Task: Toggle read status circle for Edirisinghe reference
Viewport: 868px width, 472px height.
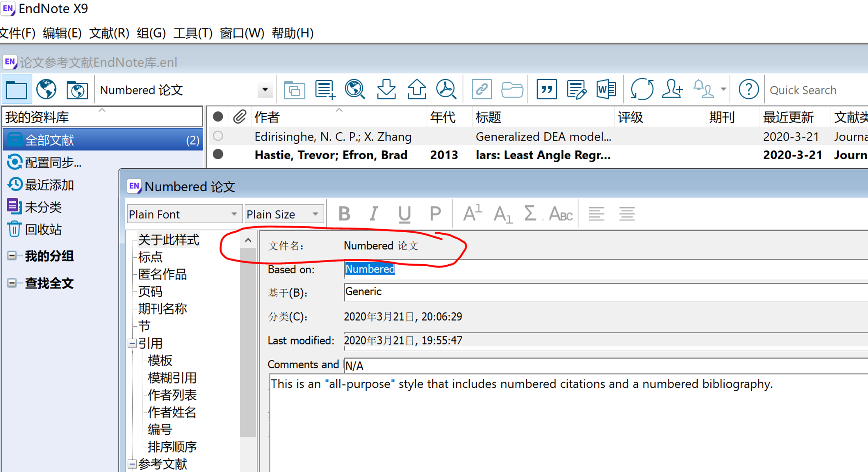Action: pyautogui.click(x=218, y=136)
